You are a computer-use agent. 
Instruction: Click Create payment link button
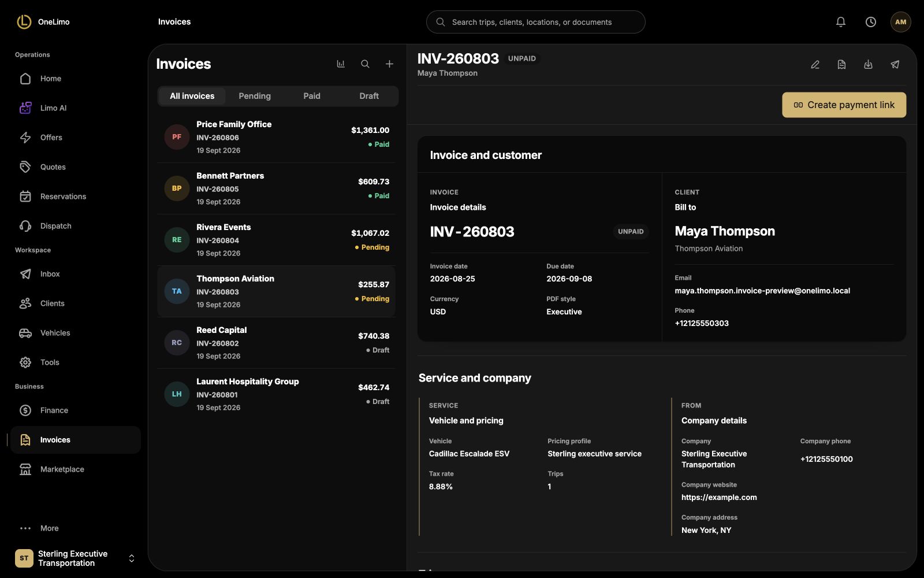844,105
